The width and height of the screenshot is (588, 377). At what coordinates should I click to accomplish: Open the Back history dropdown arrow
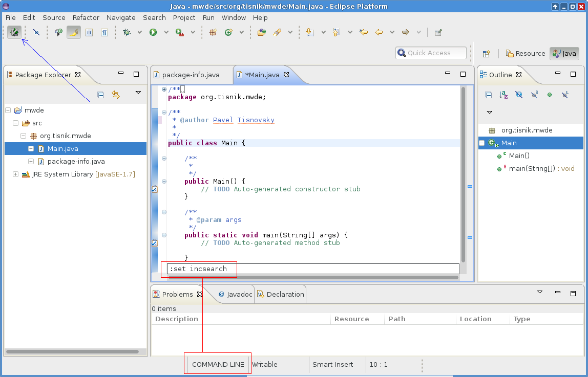click(392, 33)
